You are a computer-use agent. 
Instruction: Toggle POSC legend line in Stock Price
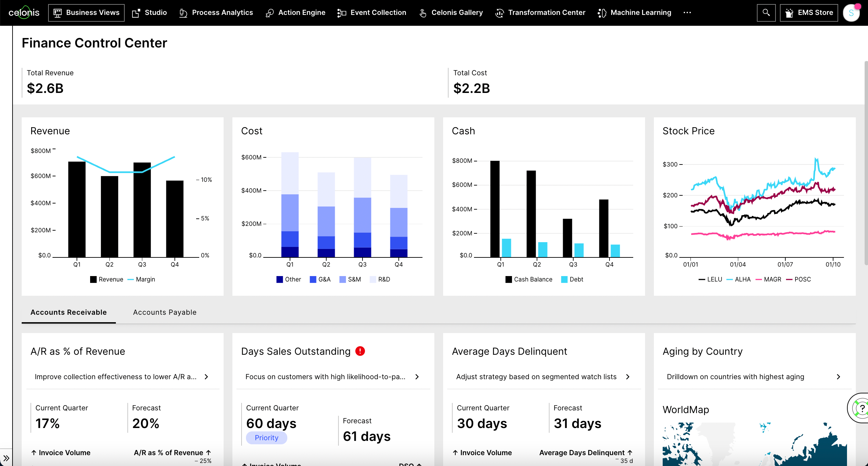click(x=789, y=279)
